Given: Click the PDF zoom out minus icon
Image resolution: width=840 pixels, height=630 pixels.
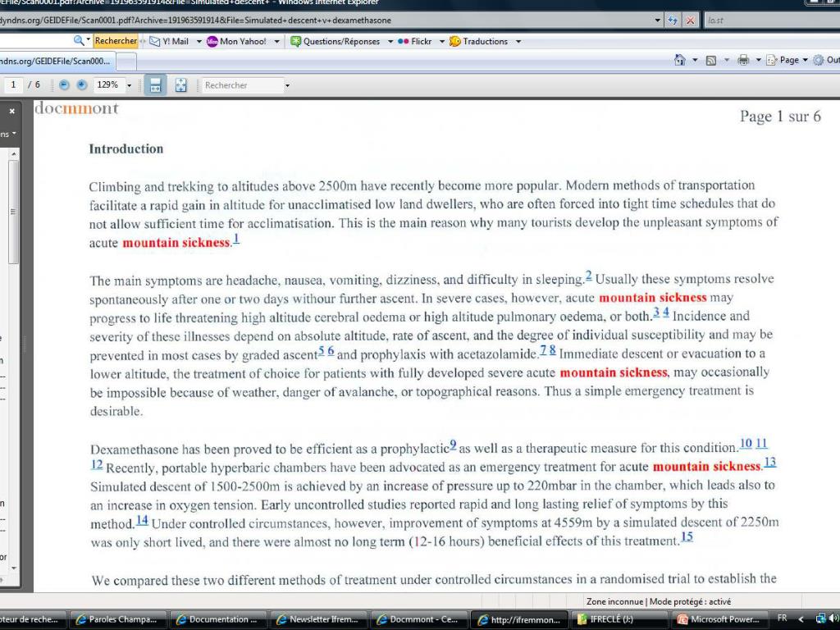Looking at the screenshot, I should click(x=64, y=84).
